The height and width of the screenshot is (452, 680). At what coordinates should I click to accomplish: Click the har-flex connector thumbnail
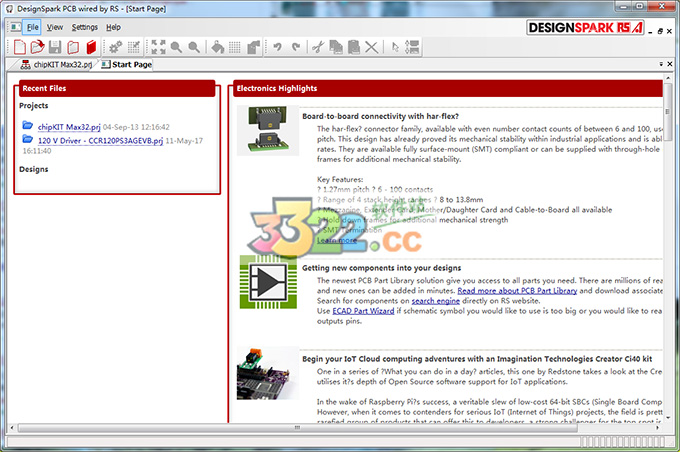[268, 130]
